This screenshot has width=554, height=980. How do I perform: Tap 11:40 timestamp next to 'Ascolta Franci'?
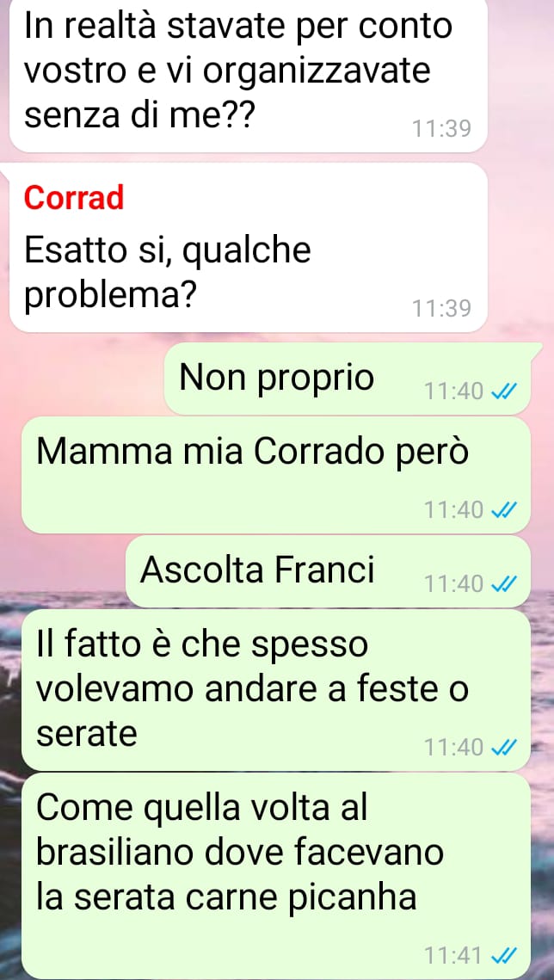[x=452, y=584]
